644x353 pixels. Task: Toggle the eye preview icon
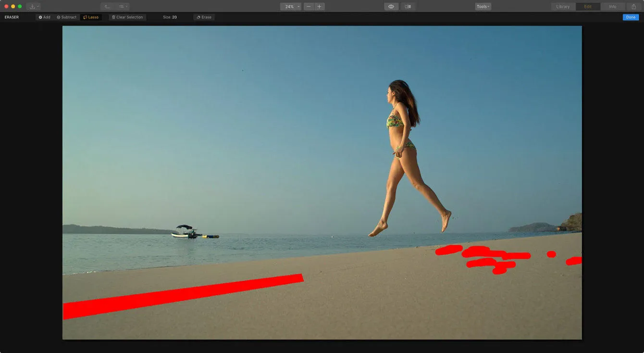(x=391, y=7)
